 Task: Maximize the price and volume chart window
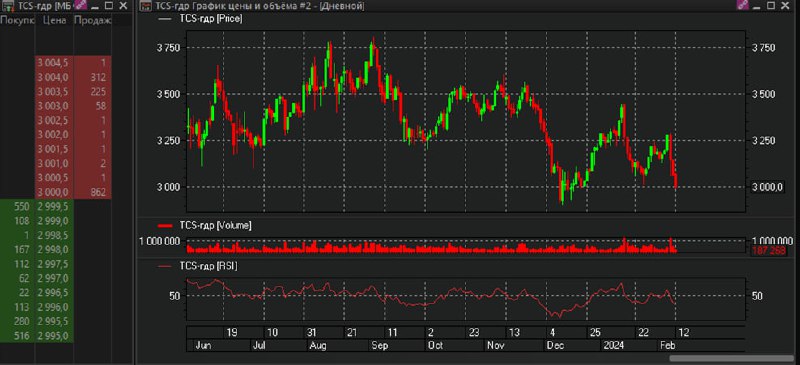tap(771, 6)
